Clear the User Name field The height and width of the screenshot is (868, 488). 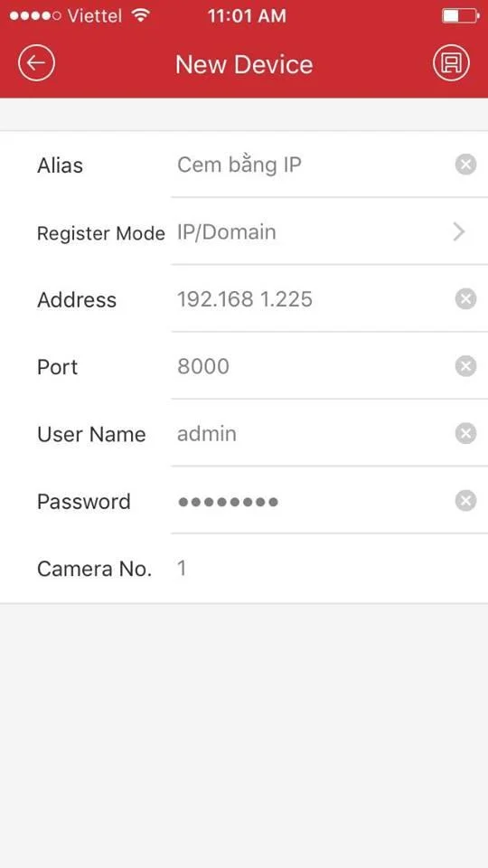point(465,433)
